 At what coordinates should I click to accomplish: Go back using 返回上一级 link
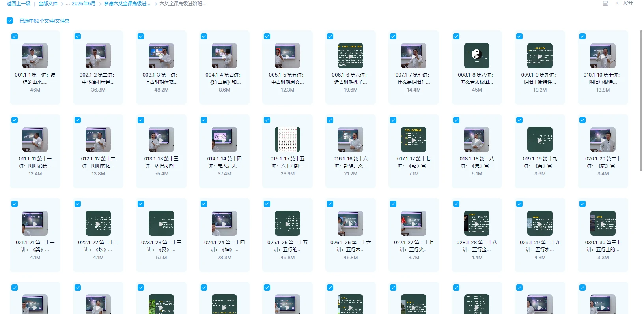point(19,4)
